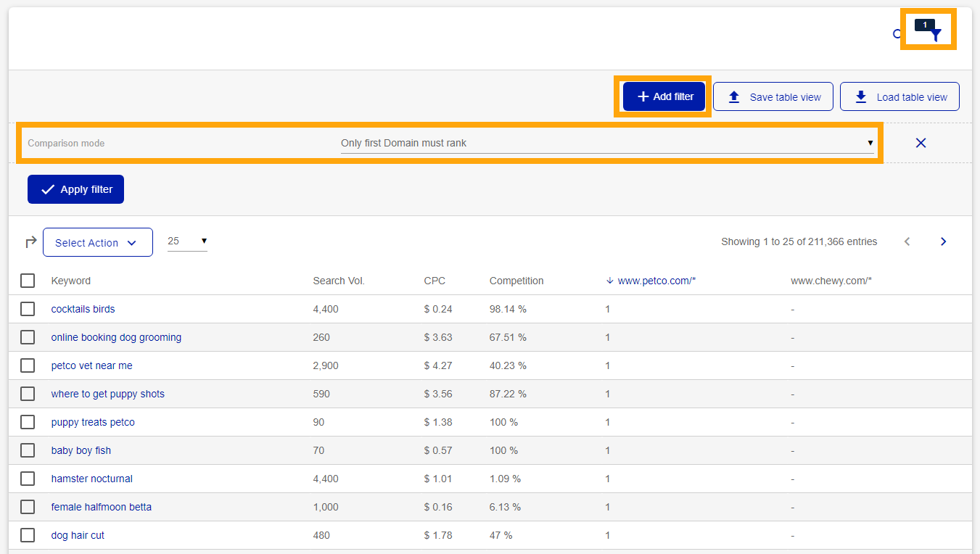The image size is (980, 554).
Task: Click the Showing 1 to 25 entries text
Action: coord(799,241)
